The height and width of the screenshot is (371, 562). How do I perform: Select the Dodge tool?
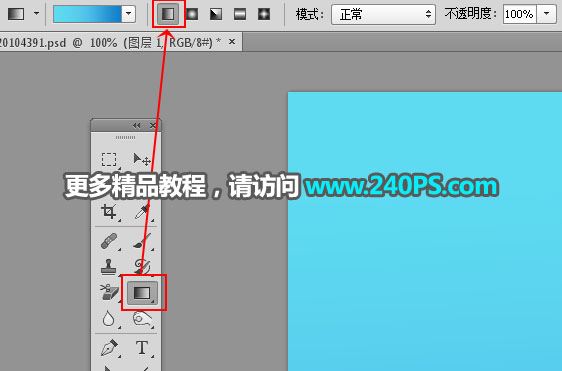tap(142, 319)
